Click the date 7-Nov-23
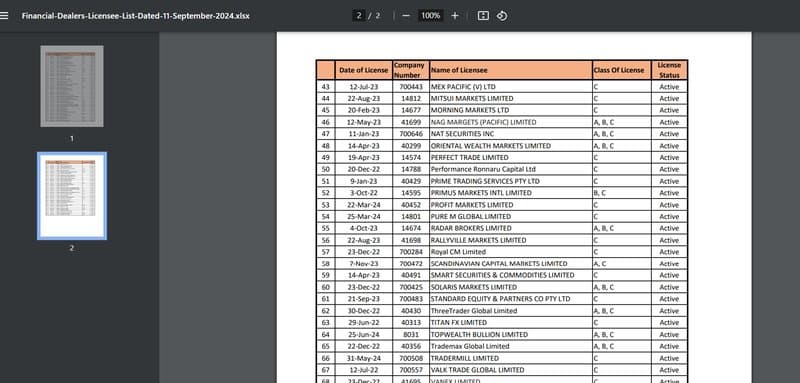Viewport: 800px width, 383px height. point(364,264)
